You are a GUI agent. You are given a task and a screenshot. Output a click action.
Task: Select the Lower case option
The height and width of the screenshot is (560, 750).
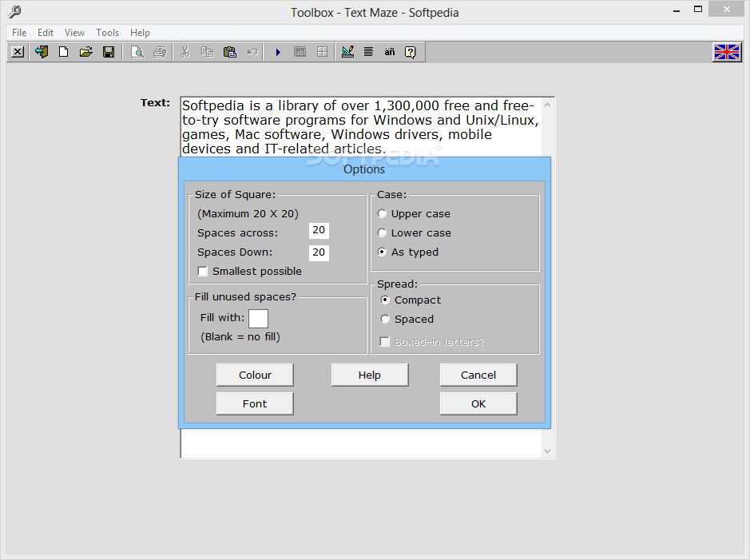(x=415, y=233)
